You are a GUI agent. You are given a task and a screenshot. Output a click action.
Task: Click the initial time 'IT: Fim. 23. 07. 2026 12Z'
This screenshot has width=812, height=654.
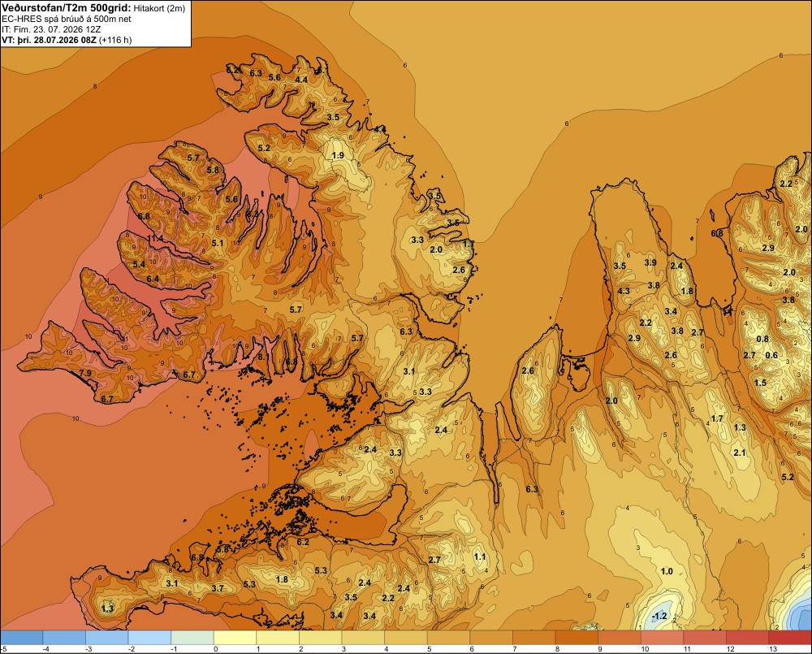[x=51, y=29]
